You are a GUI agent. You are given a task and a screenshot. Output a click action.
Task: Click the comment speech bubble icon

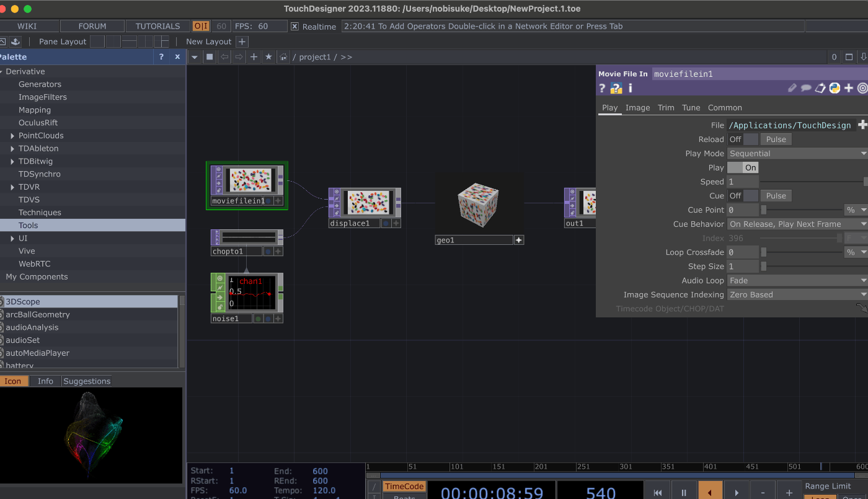tap(806, 88)
